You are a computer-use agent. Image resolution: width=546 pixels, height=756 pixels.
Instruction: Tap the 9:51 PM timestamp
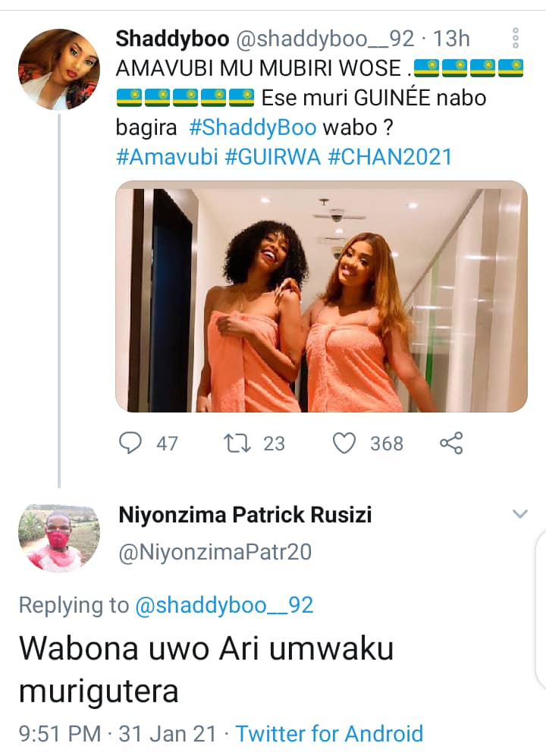click(x=59, y=733)
